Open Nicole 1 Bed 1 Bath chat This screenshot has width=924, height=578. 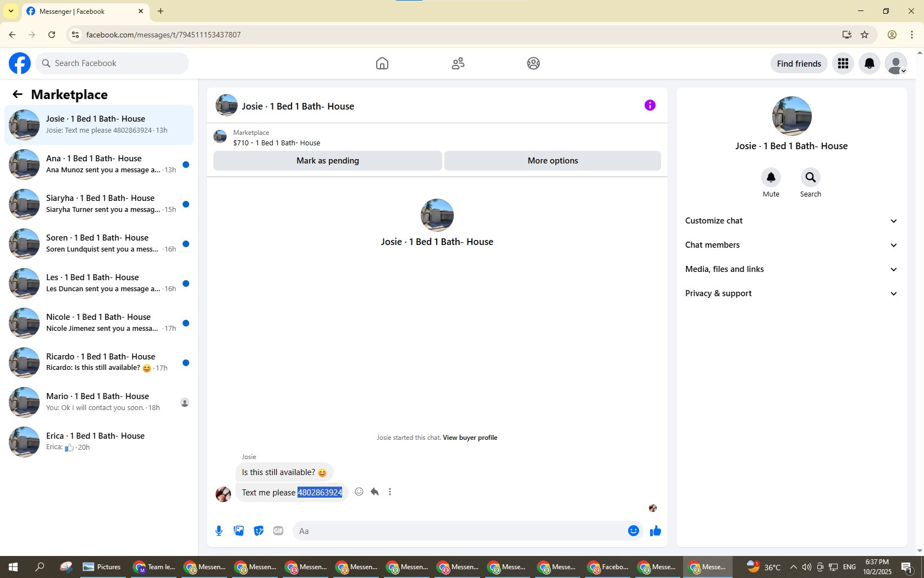coord(99,323)
